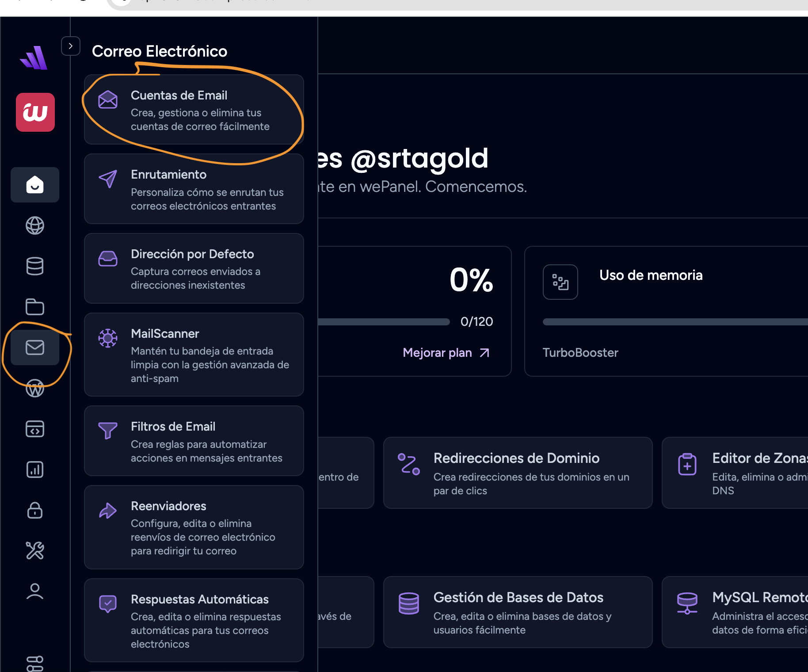Open the bottom server settings sidebar icon
This screenshot has height=672, width=808.
click(x=35, y=663)
